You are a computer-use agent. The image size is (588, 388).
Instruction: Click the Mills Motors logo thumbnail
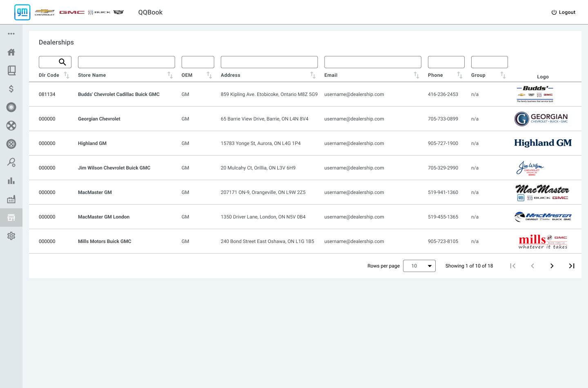click(x=543, y=241)
